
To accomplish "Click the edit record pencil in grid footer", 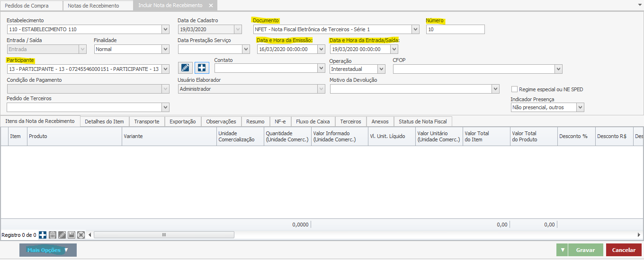I will click(x=62, y=235).
